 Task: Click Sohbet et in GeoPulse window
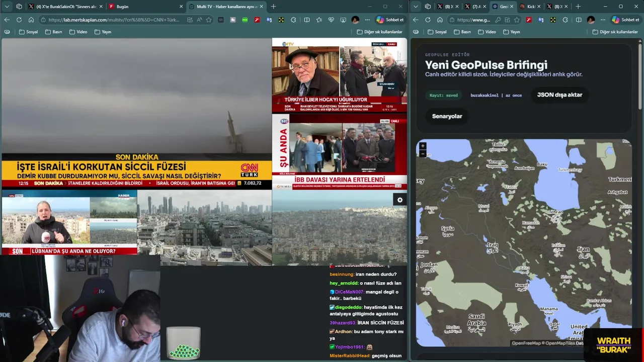[625, 20]
